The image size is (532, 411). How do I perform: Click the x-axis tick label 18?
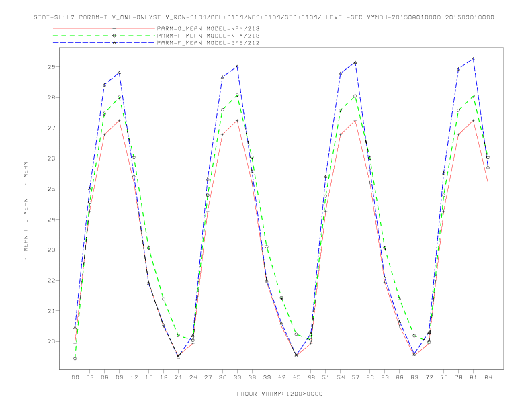tap(163, 377)
